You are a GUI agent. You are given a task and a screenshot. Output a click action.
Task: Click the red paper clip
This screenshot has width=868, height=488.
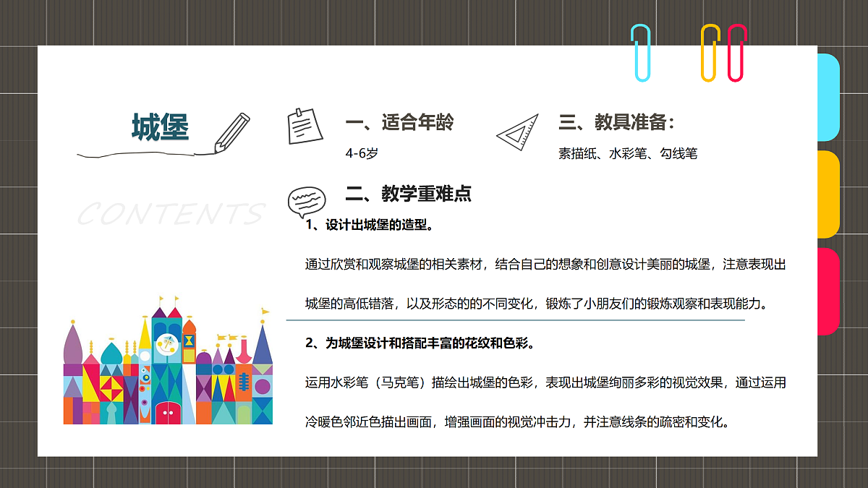coord(737,53)
